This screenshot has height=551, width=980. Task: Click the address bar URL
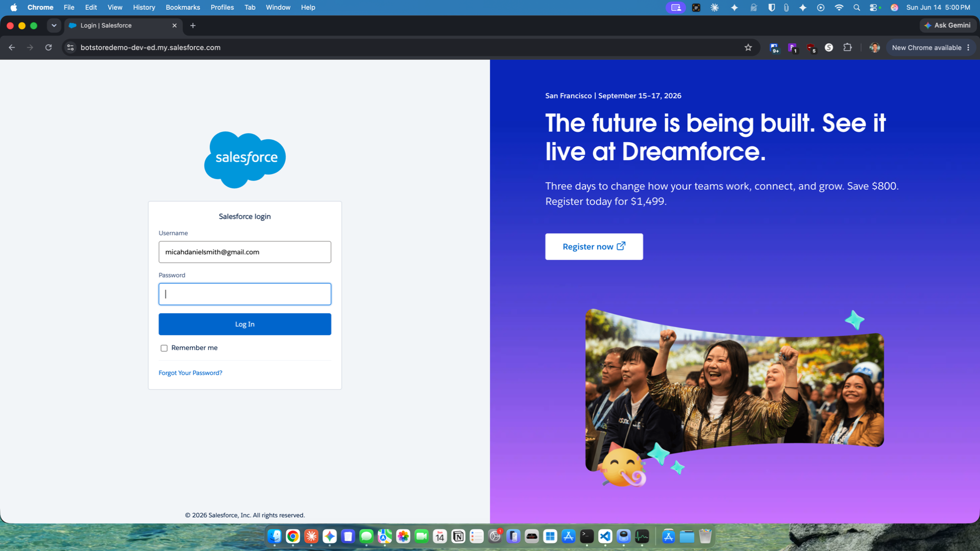[151, 47]
